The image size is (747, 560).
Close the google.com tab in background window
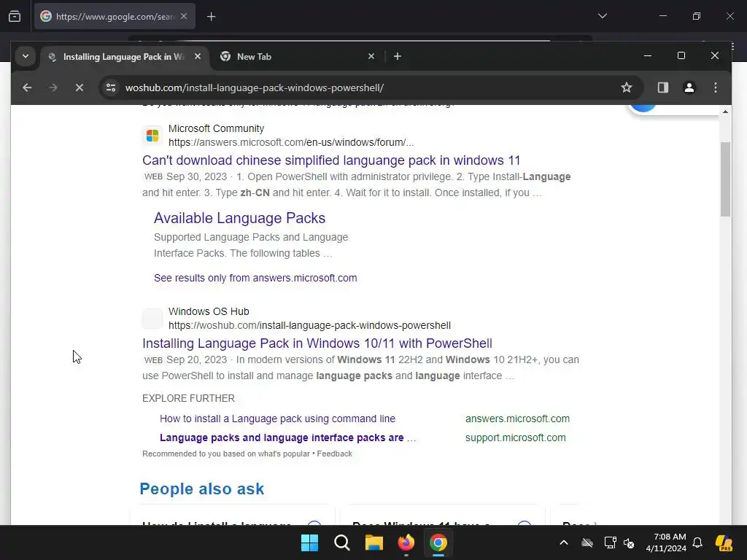tap(184, 16)
